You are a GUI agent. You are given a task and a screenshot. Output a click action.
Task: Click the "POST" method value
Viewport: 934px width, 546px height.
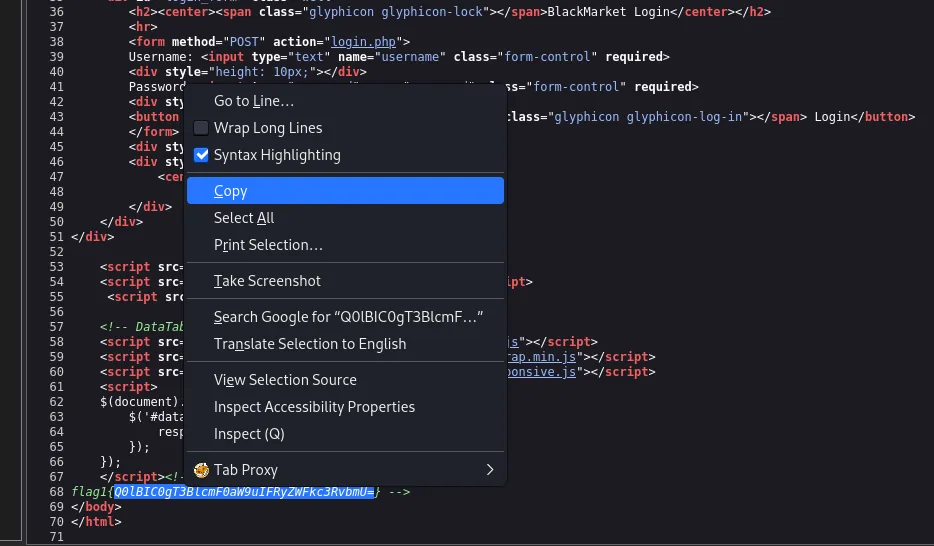244,42
